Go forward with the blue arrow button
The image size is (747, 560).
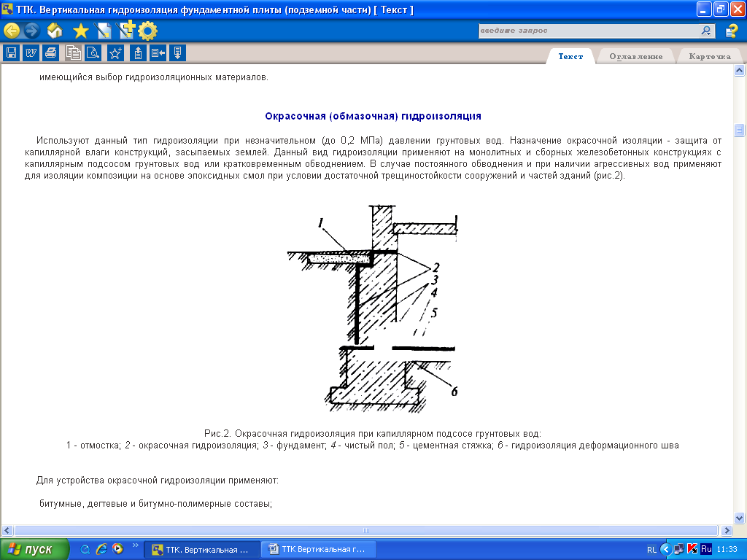tap(31, 31)
